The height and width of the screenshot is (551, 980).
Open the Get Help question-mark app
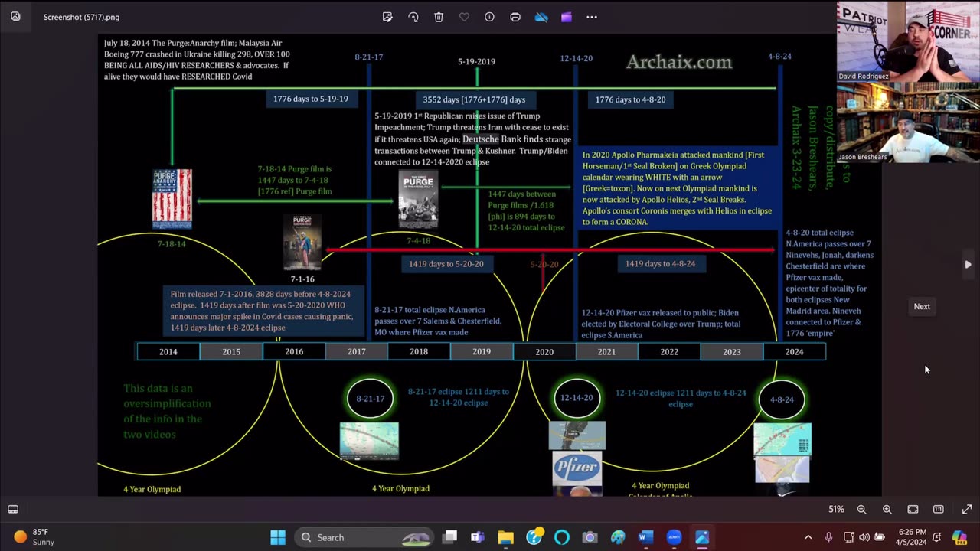534,537
